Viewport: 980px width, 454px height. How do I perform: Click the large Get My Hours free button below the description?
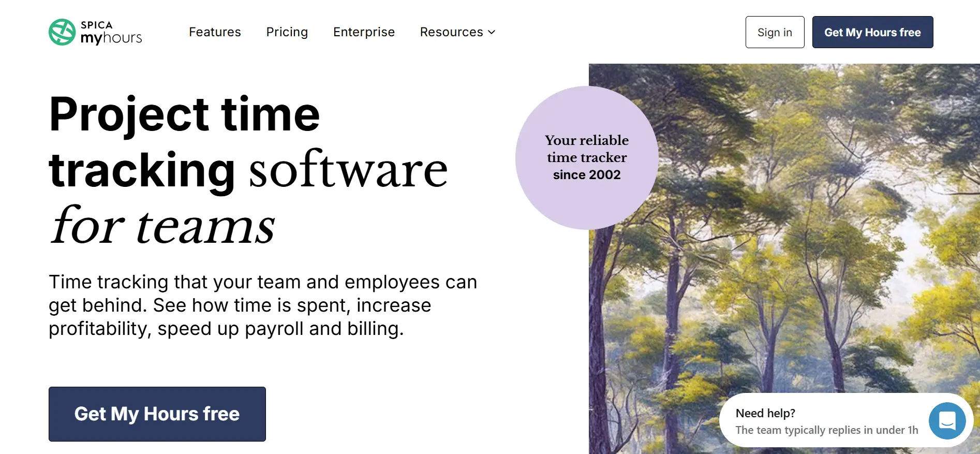[157, 414]
